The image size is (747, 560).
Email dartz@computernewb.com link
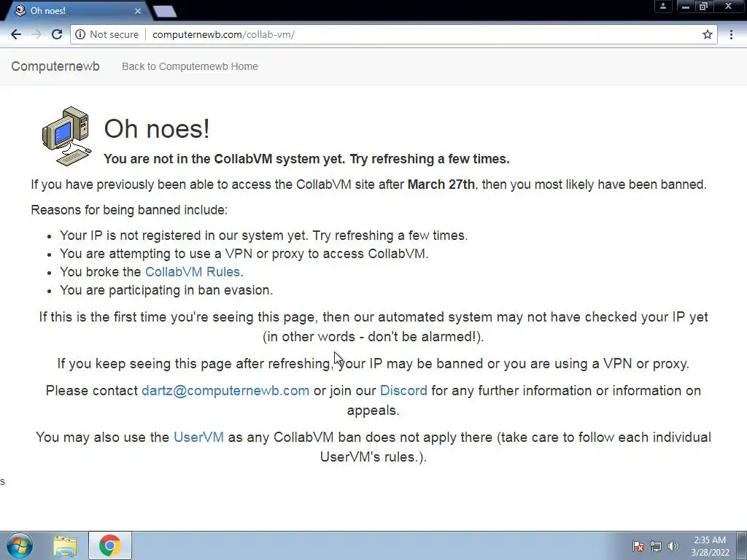(225, 391)
